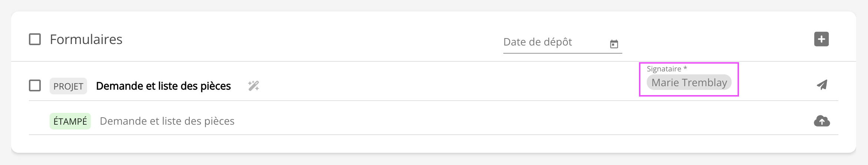Click the Formulaires section heading
This screenshot has height=165, width=868.
pos(86,39)
